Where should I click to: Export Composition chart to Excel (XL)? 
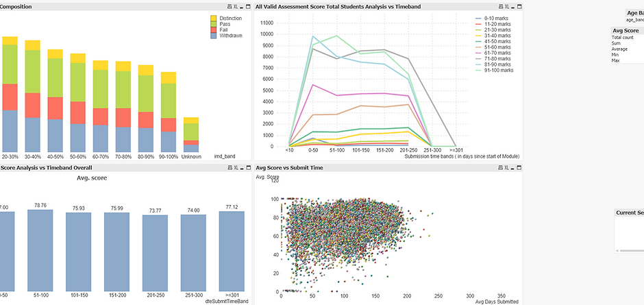click(236, 7)
